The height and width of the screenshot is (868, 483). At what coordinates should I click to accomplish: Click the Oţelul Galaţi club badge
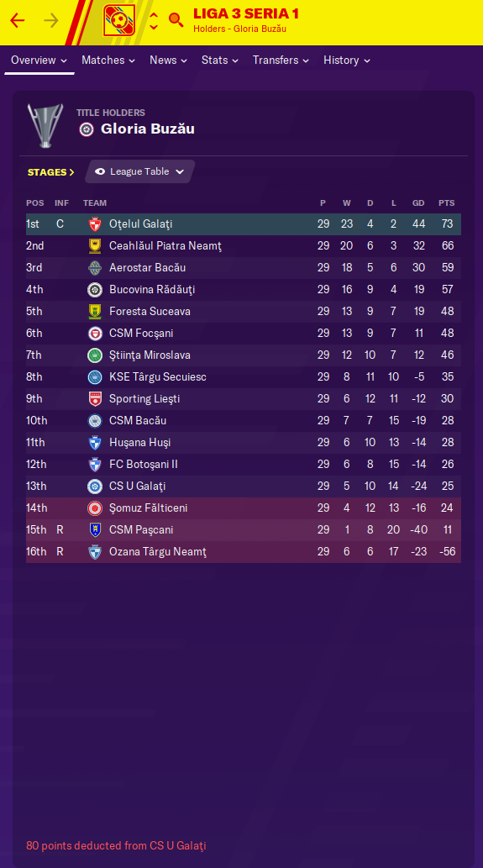click(95, 224)
